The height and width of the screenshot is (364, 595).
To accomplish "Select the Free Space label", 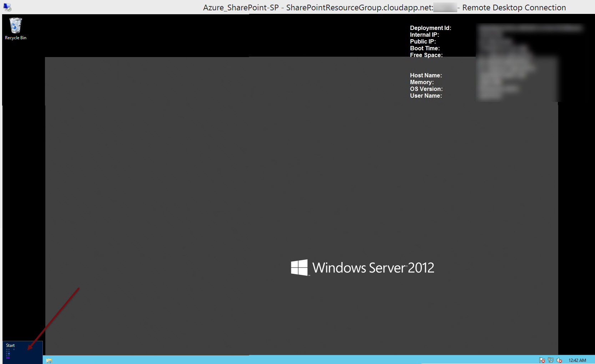I will [426, 55].
